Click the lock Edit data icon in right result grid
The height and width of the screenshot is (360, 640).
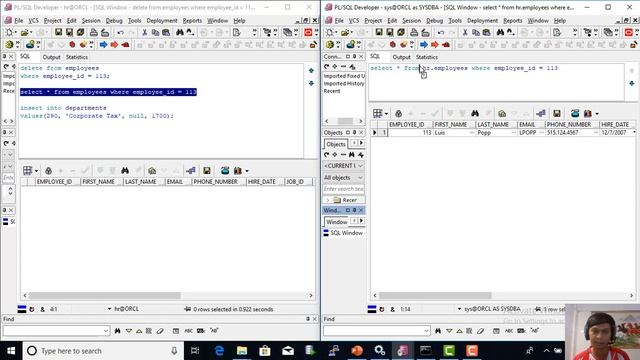point(398,113)
